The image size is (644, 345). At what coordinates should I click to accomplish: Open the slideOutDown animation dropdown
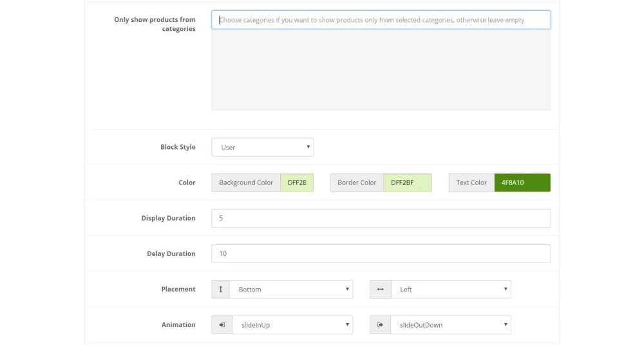click(x=451, y=325)
